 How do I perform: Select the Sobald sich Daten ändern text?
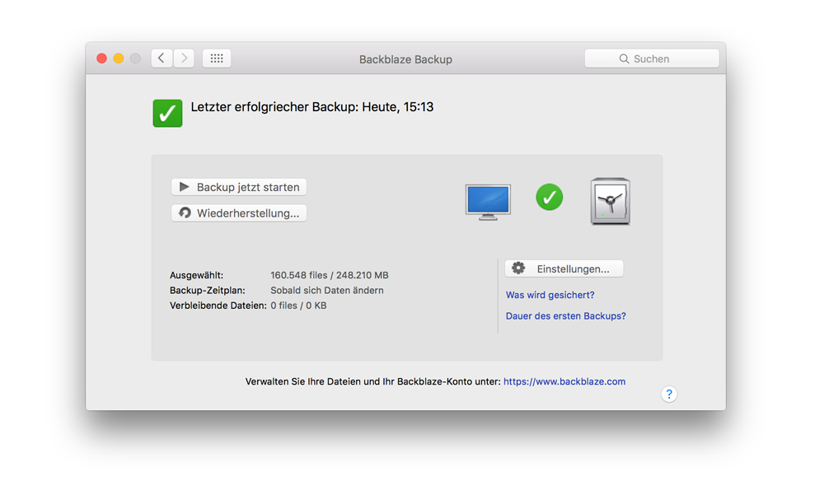click(x=327, y=291)
